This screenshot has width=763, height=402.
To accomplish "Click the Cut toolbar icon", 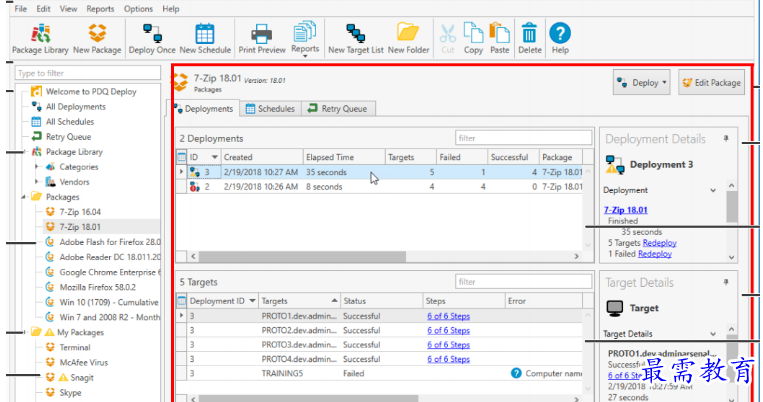I will pyautogui.click(x=448, y=38).
